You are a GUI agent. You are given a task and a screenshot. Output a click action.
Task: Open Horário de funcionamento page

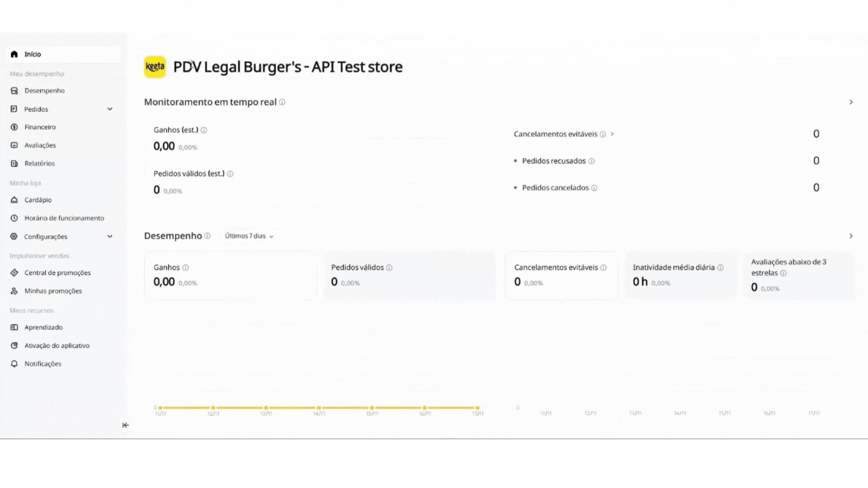(64, 218)
